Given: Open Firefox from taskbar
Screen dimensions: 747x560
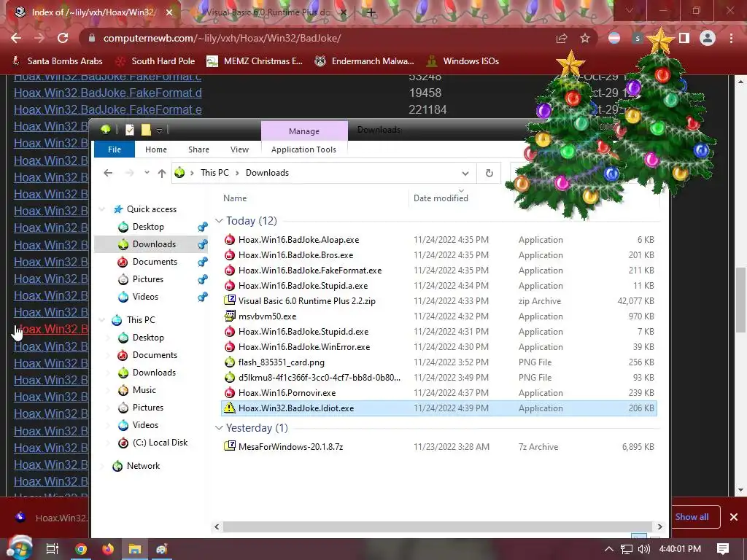Looking at the screenshot, I should (108, 549).
